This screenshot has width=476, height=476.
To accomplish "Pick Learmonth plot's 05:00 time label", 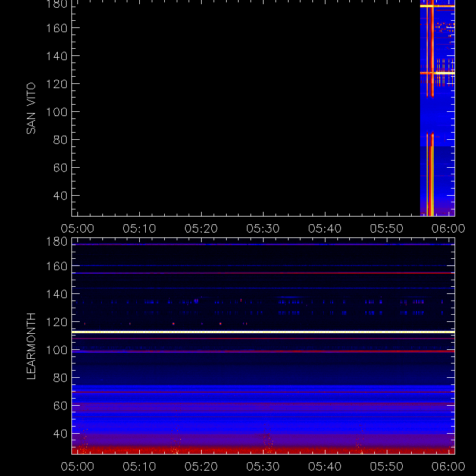I will click(77, 466).
